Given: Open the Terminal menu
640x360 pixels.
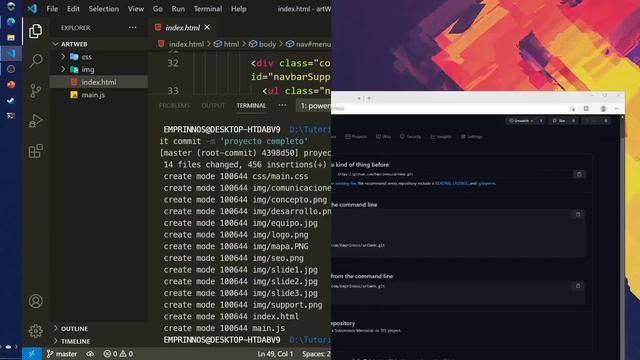Looking at the screenshot, I should (208, 9).
